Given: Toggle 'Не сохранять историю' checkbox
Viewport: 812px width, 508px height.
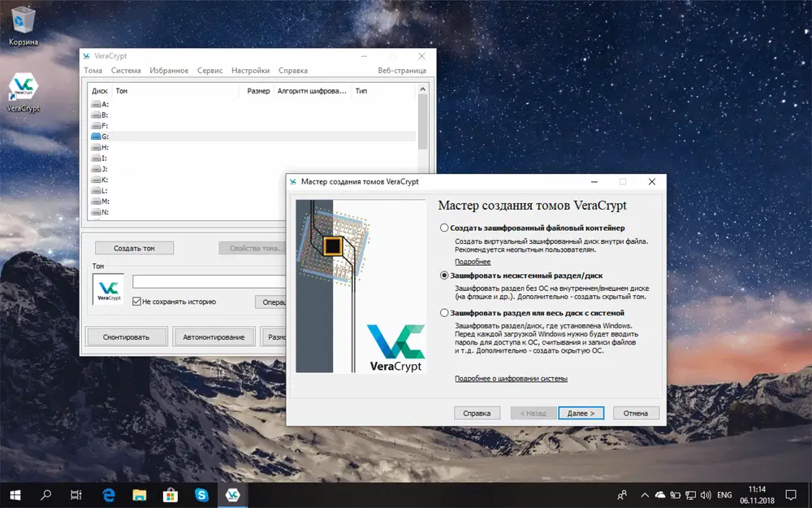Looking at the screenshot, I should point(136,302).
